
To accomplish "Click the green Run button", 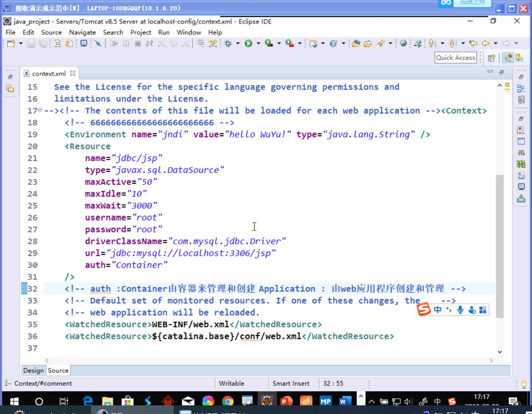I will tap(248, 43).
